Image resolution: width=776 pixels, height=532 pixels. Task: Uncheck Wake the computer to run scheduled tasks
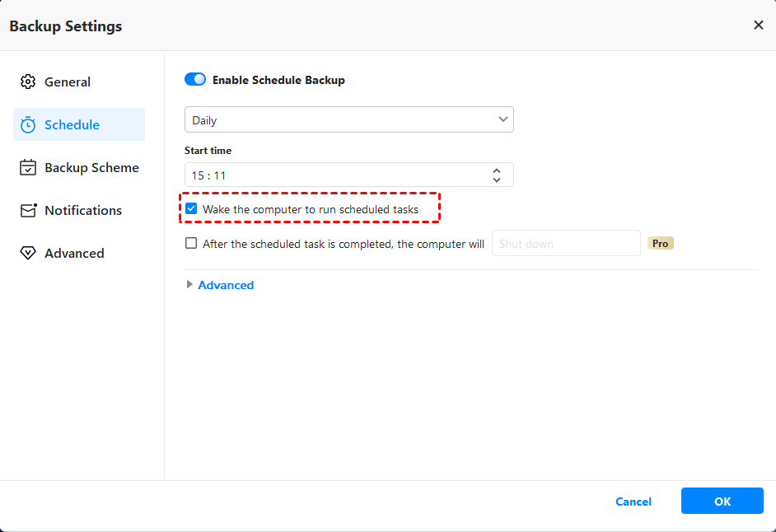click(191, 209)
